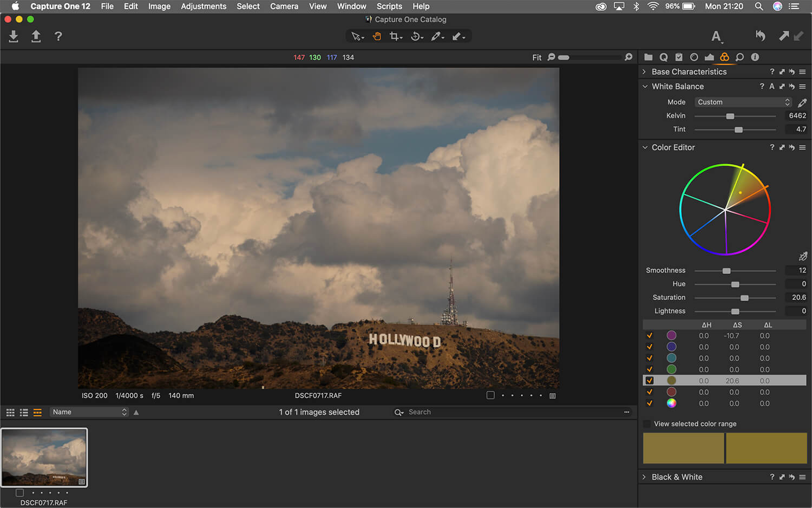Click the Copy Adjustments up-right arrow
The image size is (812, 508).
(783, 36)
